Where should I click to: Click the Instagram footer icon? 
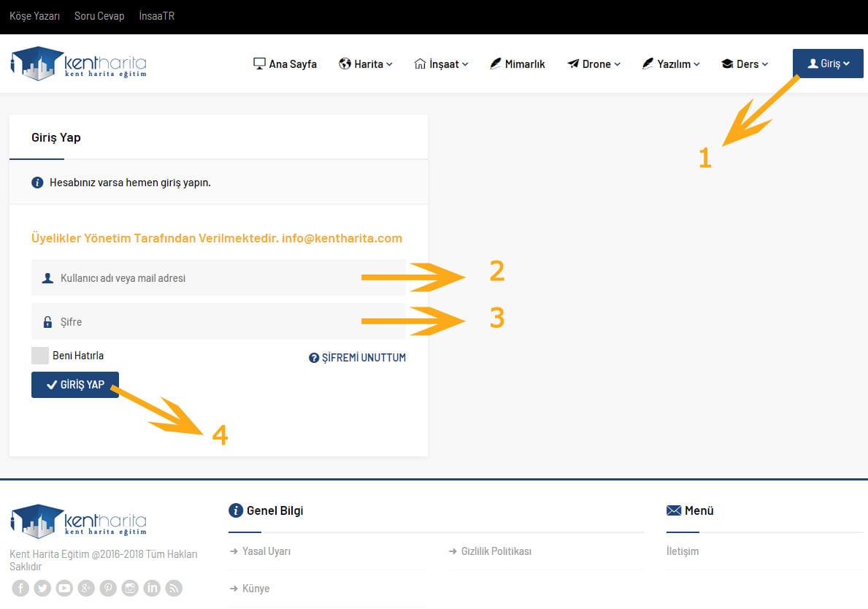coord(130,588)
